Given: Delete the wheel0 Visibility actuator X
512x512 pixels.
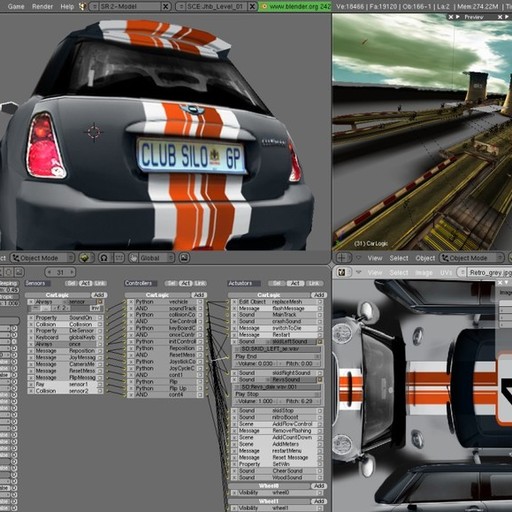Looking at the screenshot, I should point(234,493).
